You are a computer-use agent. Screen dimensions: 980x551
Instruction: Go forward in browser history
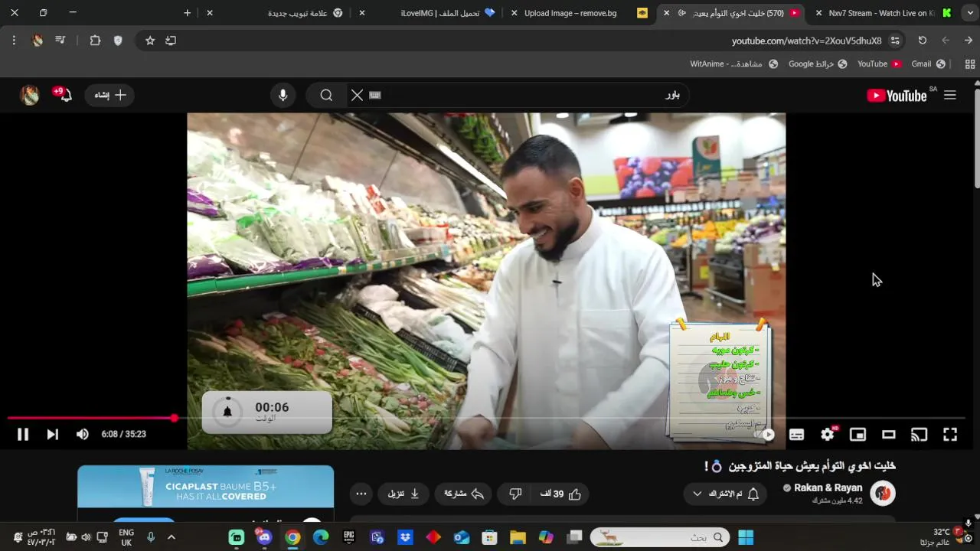coord(946,41)
